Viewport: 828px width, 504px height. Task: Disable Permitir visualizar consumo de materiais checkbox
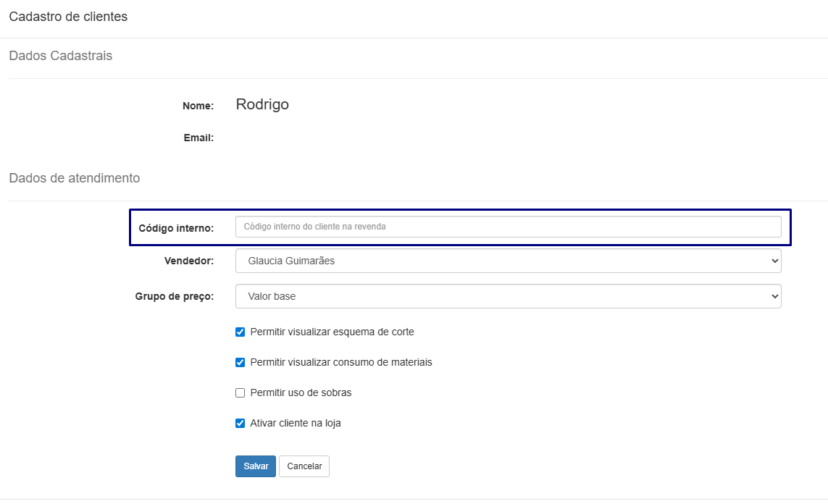click(241, 363)
